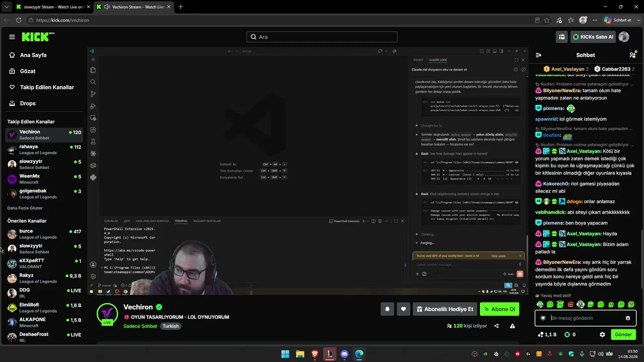Click the KICK logo

pyautogui.click(x=38, y=37)
